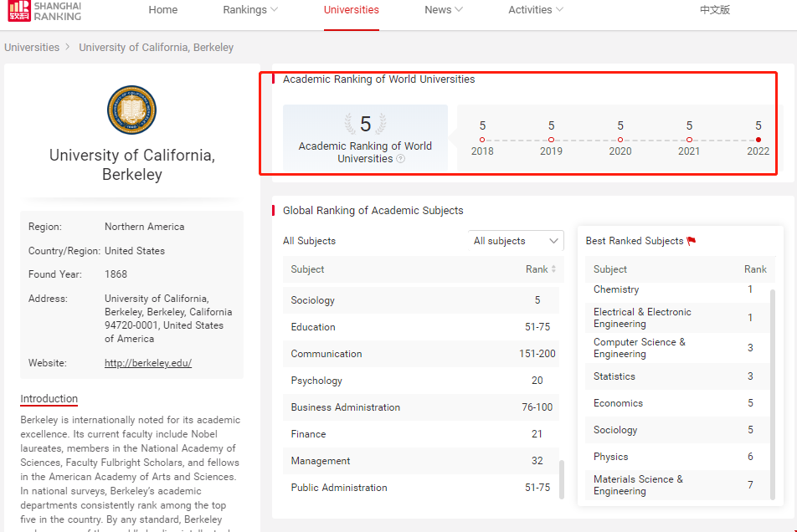Click the Best Ranked Subjects scrollbar
Screen dimensions: 797x532
point(772,393)
